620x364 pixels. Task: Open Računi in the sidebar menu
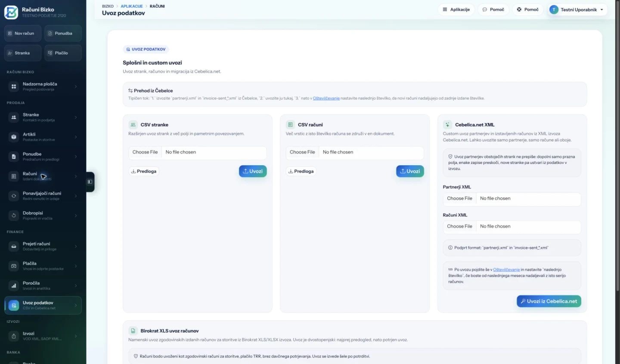43,176
